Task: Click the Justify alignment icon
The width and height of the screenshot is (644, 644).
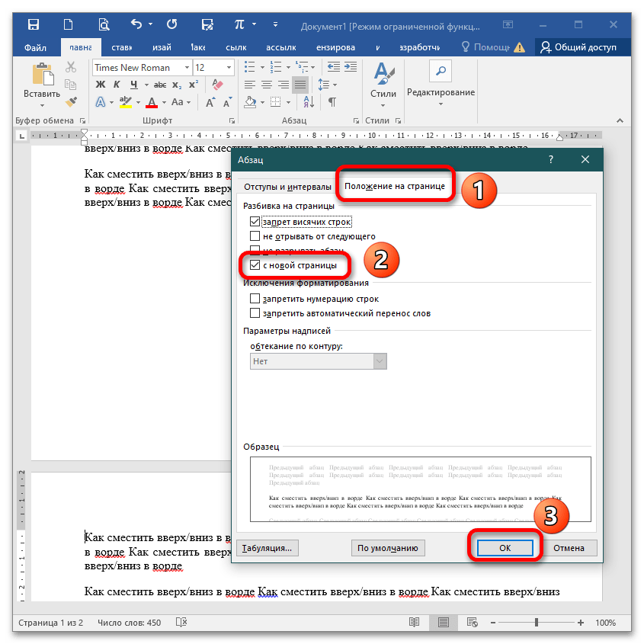Action: click(x=300, y=85)
